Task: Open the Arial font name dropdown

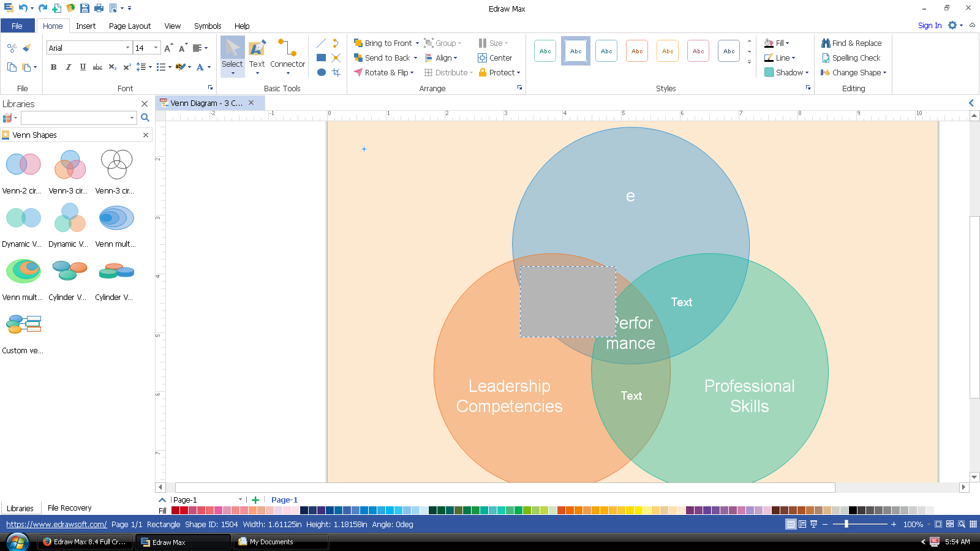Action: 127,48
